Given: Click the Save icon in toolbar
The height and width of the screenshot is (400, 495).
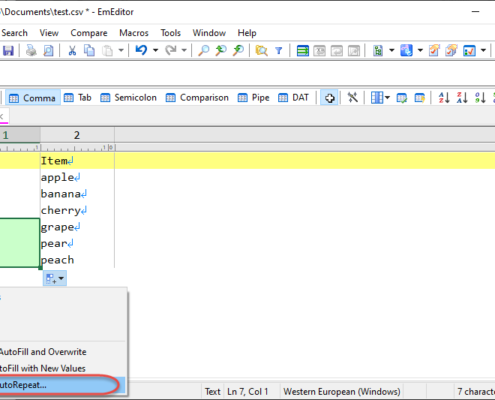Looking at the screenshot, I should click(x=8, y=51).
